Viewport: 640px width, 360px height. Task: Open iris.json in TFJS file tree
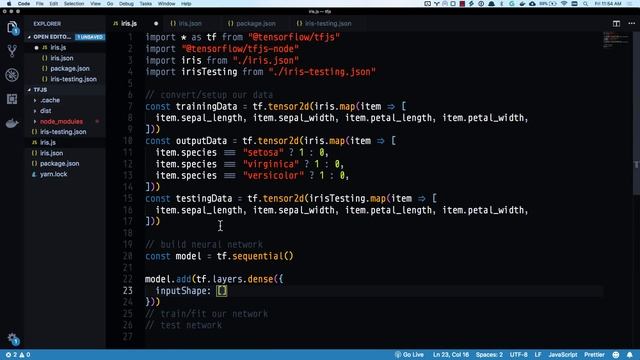coord(51,153)
